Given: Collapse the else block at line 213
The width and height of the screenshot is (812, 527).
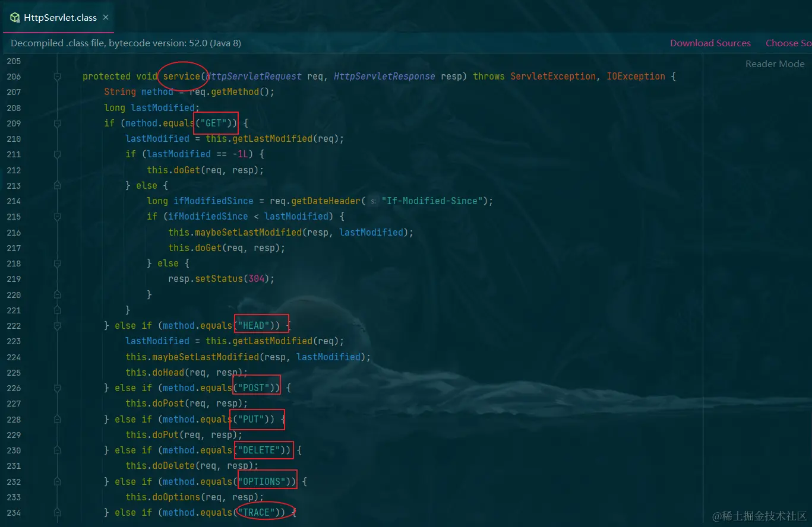Looking at the screenshot, I should (57, 186).
